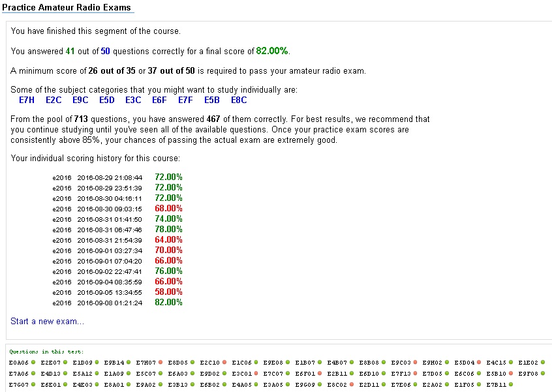Start a new exam
Image resolution: width=552 pixels, height=392 pixels.
tap(47, 322)
